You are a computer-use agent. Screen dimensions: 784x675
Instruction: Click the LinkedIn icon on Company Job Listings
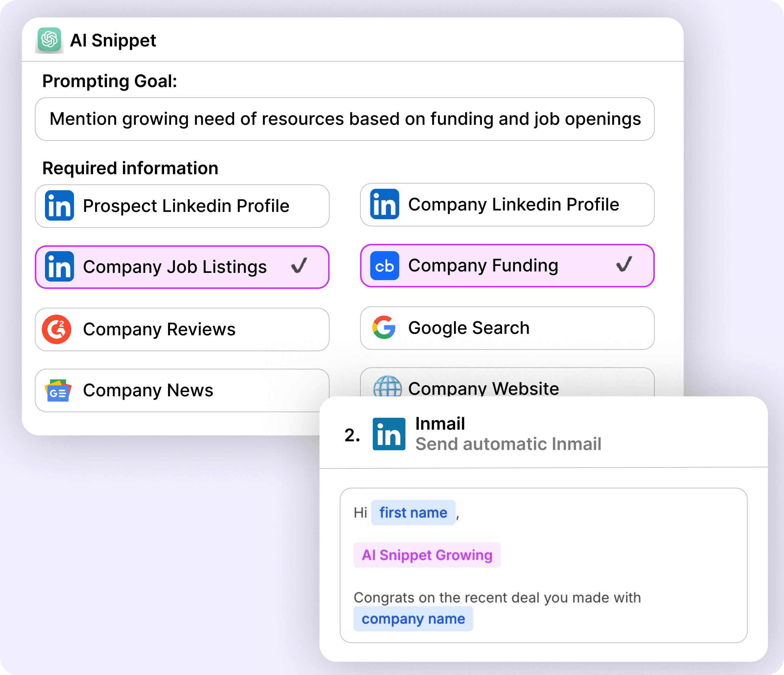tap(59, 267)
